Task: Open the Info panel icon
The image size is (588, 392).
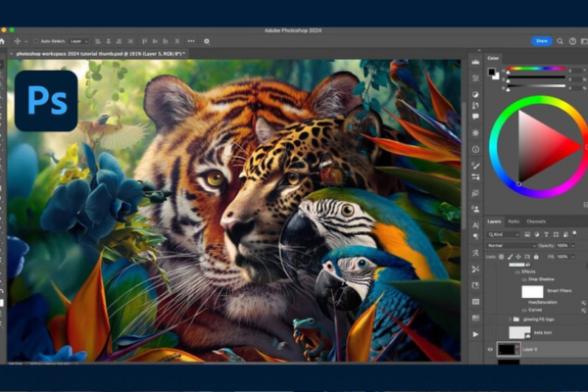Action: [x=475, y=149]
